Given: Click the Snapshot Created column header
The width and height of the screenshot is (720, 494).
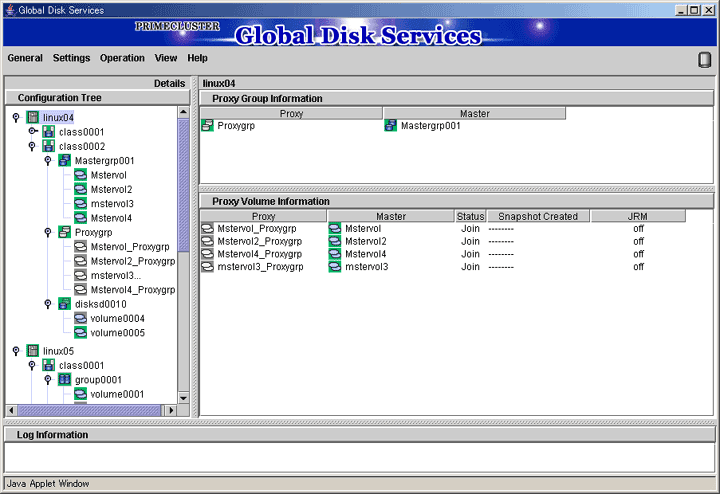Looking at the screenshot, I should point(538,216).
